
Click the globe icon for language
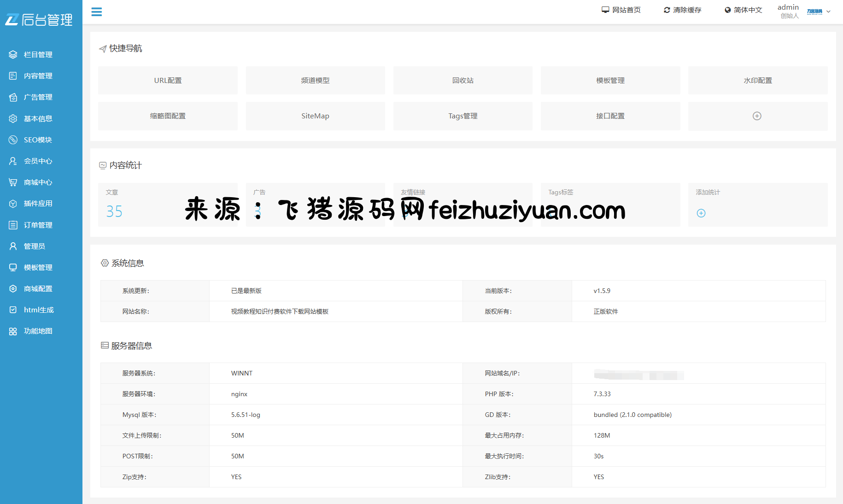(x=728, y=10)
